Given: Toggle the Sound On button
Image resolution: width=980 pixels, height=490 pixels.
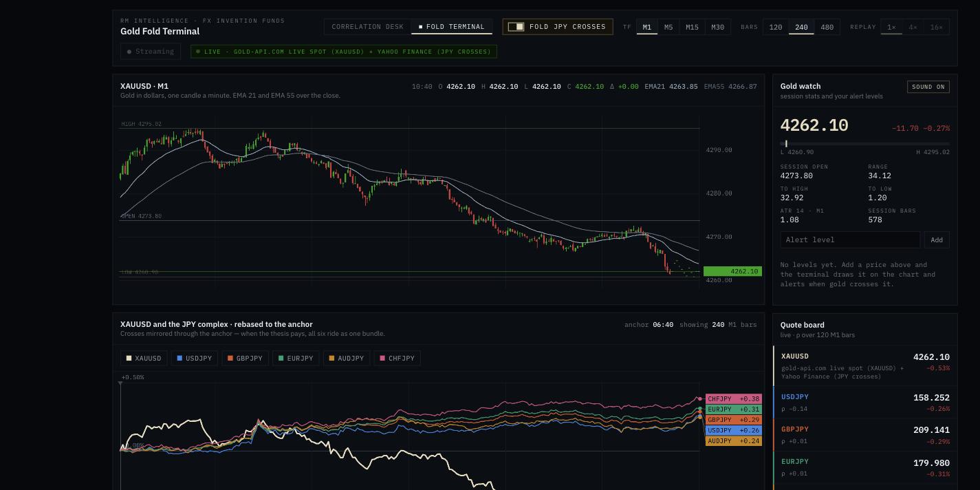Looking at the screenshot, I should coord(928,87).
